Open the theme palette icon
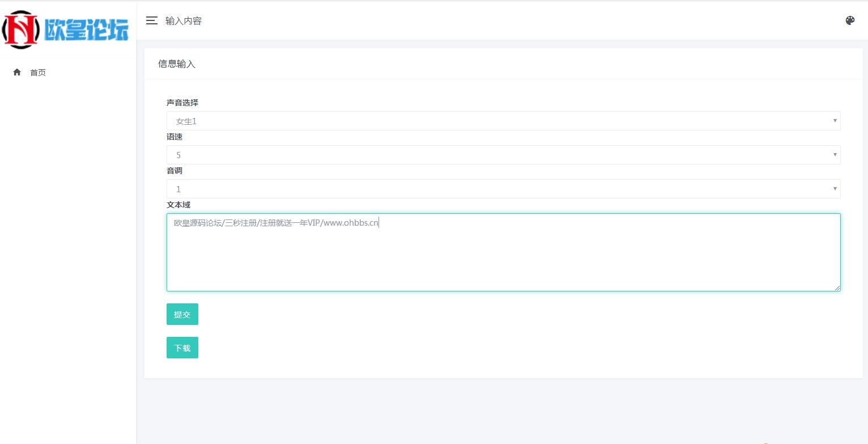868x444 pixels. [850, 21]
